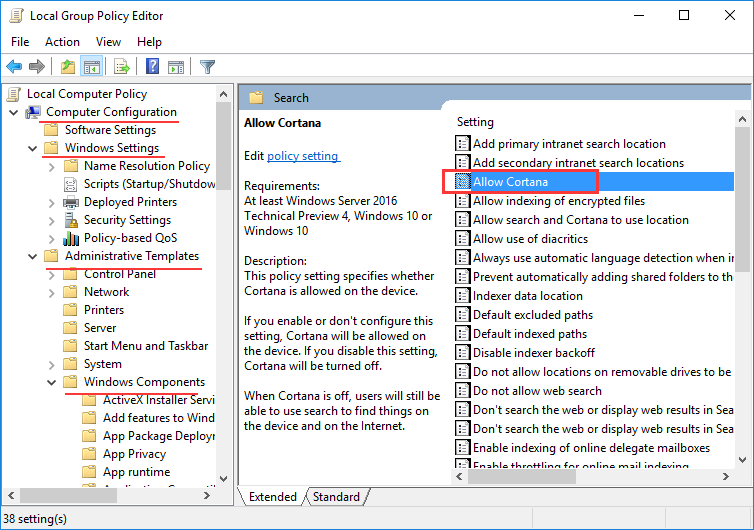Click icon next to Do not allow web search
Image resolution: width=754 pixels, height=530 pixels.
[x=462, y=391]
